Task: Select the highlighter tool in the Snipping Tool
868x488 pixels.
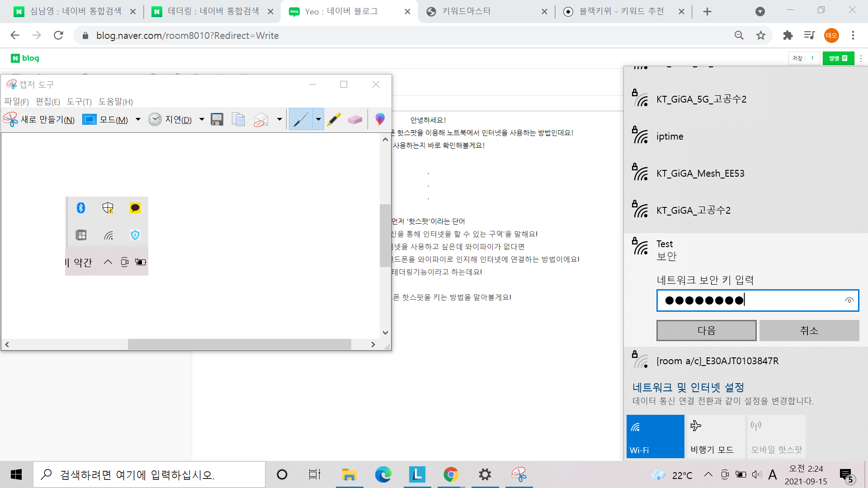Action: (x=334, y=120)
